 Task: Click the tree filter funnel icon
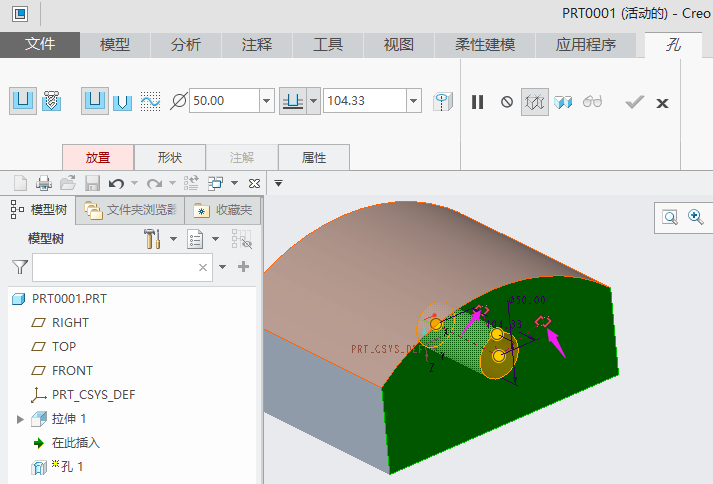pyautogui.click(x=20, y=267)
